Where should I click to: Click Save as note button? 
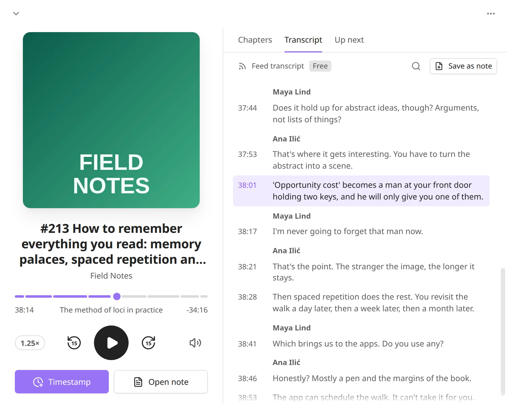click(x=463, y=66)
